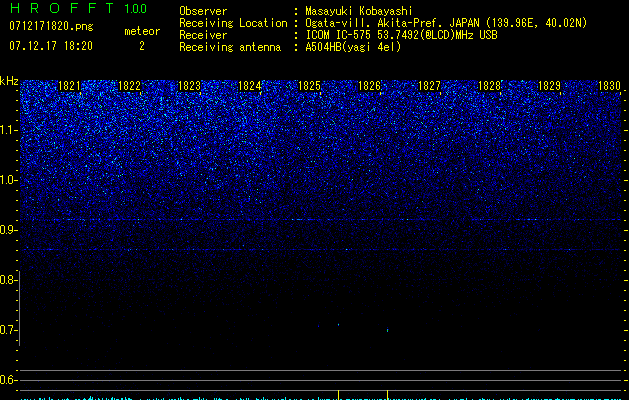Click the date stamp 07.12.17 18:20

[51, 46]
